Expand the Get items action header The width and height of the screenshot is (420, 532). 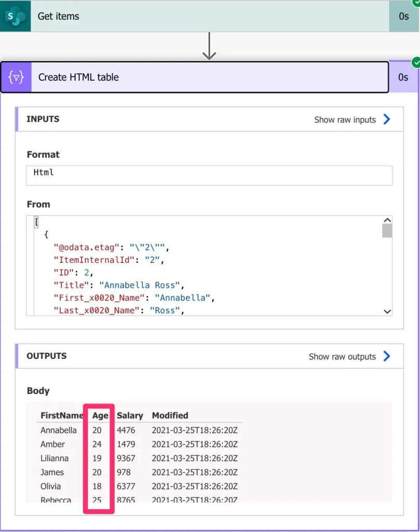pyautogui.click(x=208, y=16)
